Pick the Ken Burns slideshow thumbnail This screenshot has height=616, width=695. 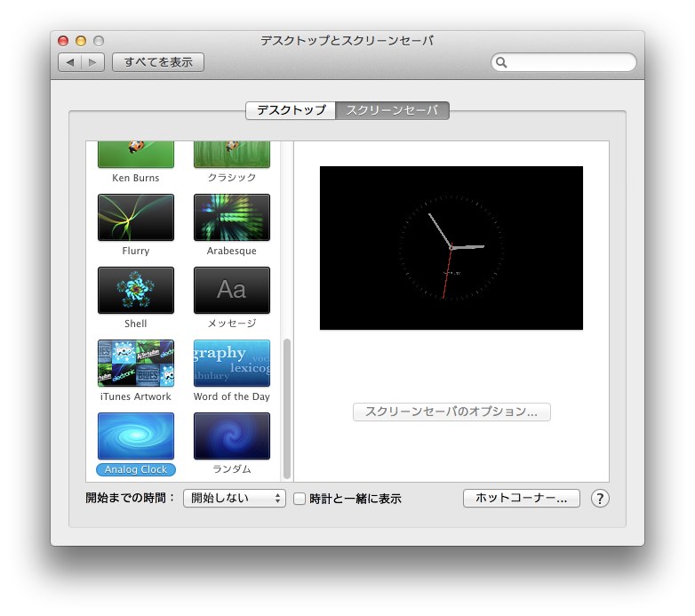(x=136, y=155)
